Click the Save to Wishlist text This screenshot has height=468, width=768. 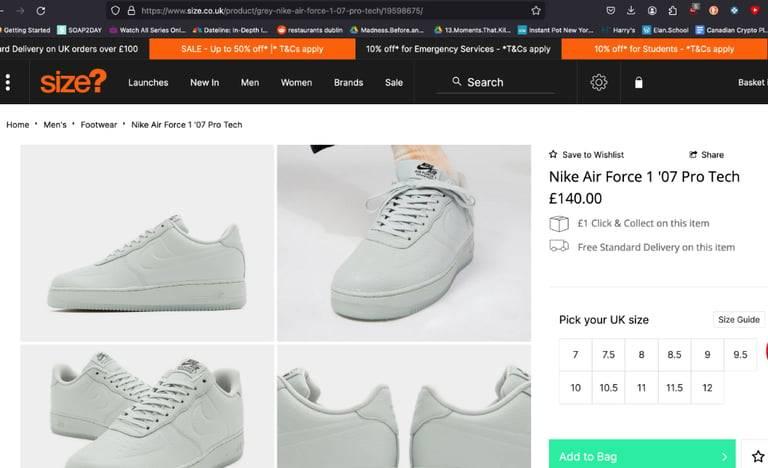click(x=593, y=155)
